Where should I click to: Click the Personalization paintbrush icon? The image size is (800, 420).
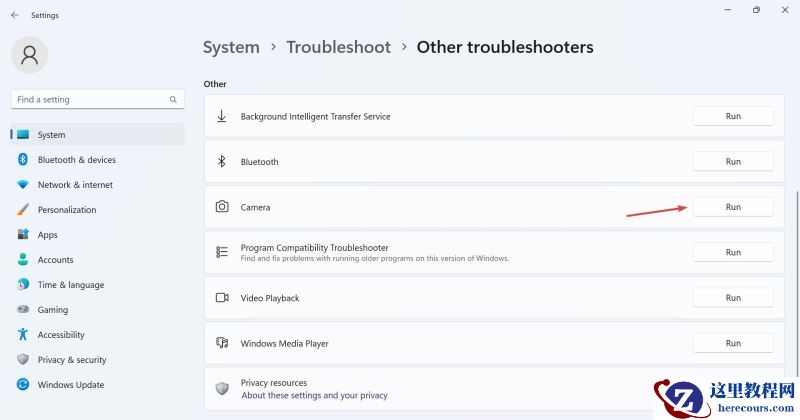[x=23, y=210]
